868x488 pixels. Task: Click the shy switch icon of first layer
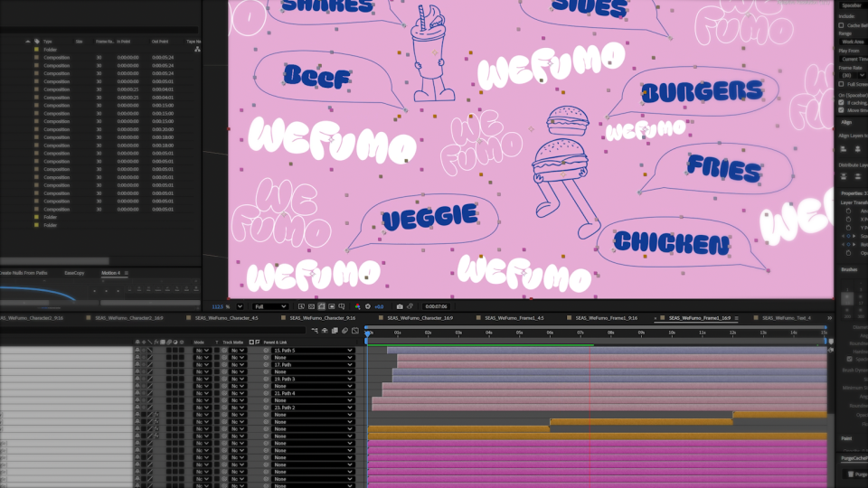click(x=137, y=351)
